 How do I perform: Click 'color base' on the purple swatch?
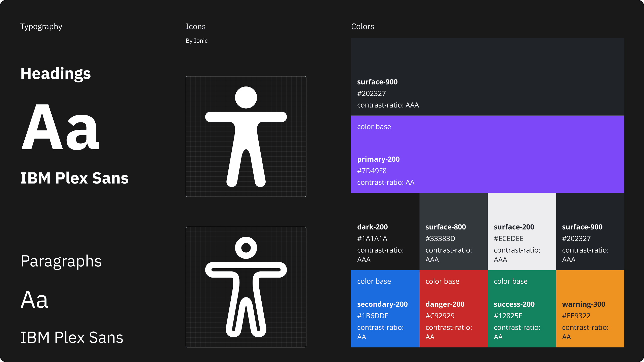pos(374,126)
